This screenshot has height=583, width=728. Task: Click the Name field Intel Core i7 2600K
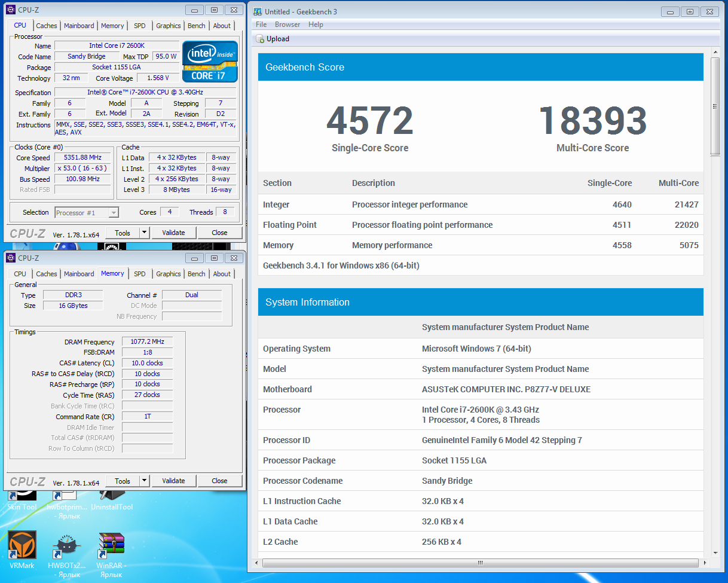point(117,45)
